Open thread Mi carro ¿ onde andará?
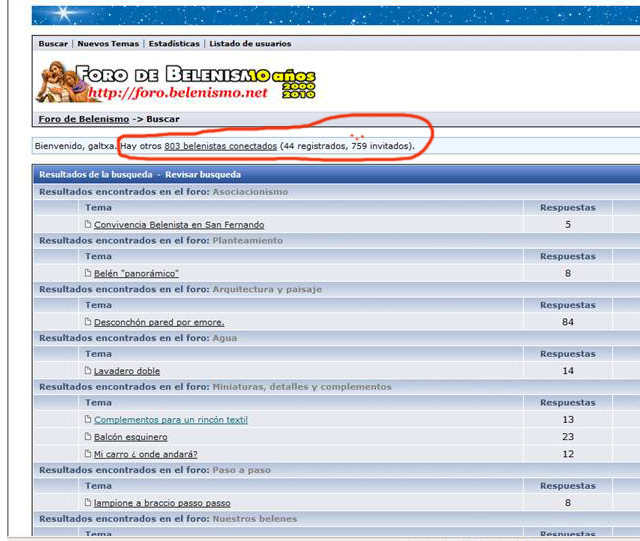The width and height of the screenshot is (640, 541). click(x=145, y=454)
